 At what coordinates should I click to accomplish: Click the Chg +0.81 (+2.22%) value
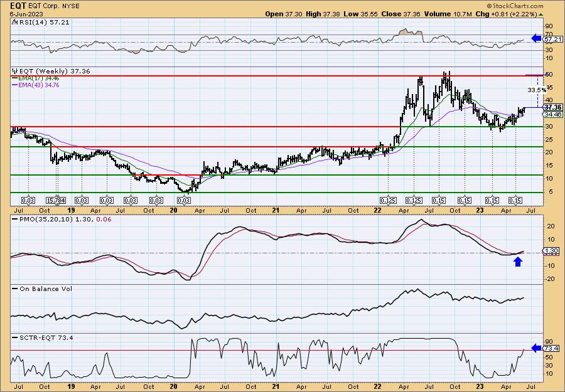tap(505, 14)
